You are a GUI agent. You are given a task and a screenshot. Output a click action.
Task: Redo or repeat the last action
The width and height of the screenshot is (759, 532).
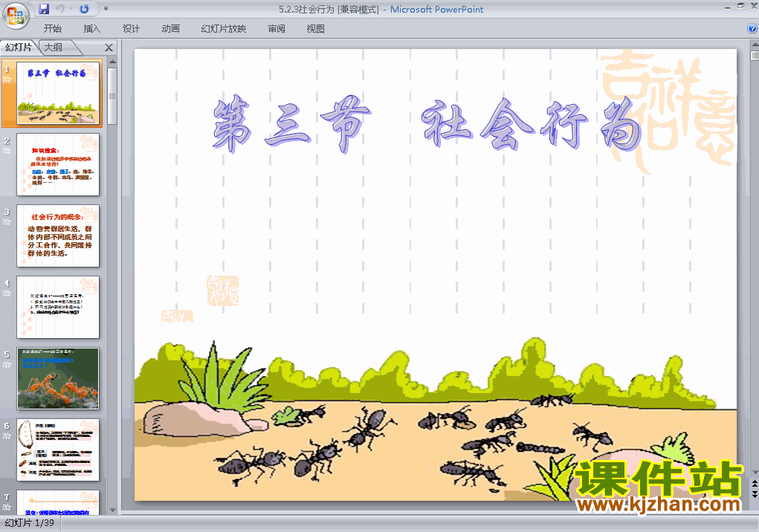tap(84, 9)
